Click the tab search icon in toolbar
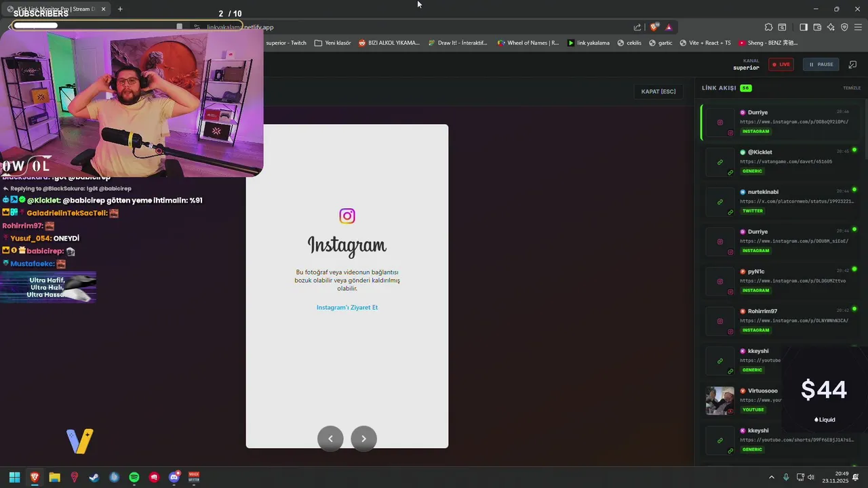The image size is (868, 488). 782,27
